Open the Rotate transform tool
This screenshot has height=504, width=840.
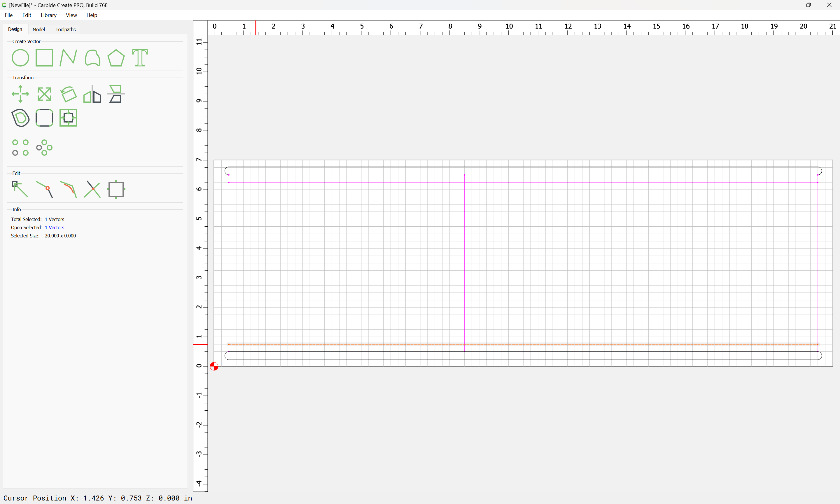click(x=68, y=94)
